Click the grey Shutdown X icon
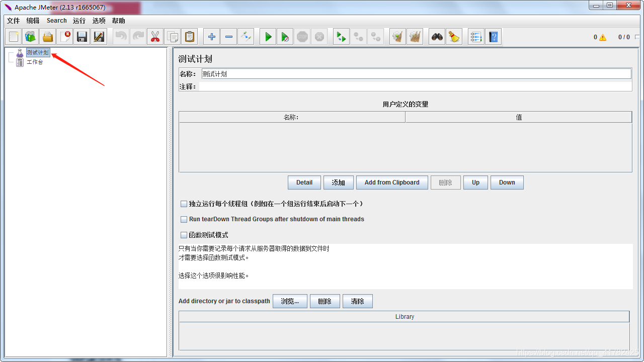The width and height of the screenshot is (644, 362). tap(319, 37)
